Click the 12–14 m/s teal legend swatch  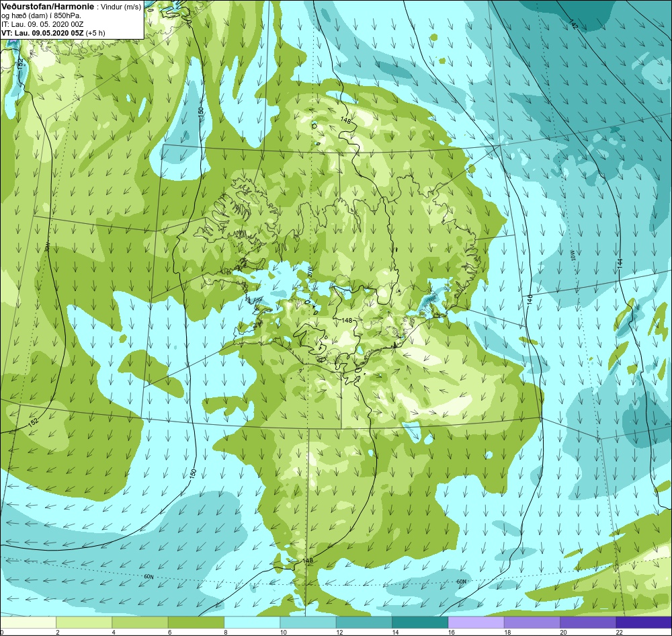click(x=364, y=622)
